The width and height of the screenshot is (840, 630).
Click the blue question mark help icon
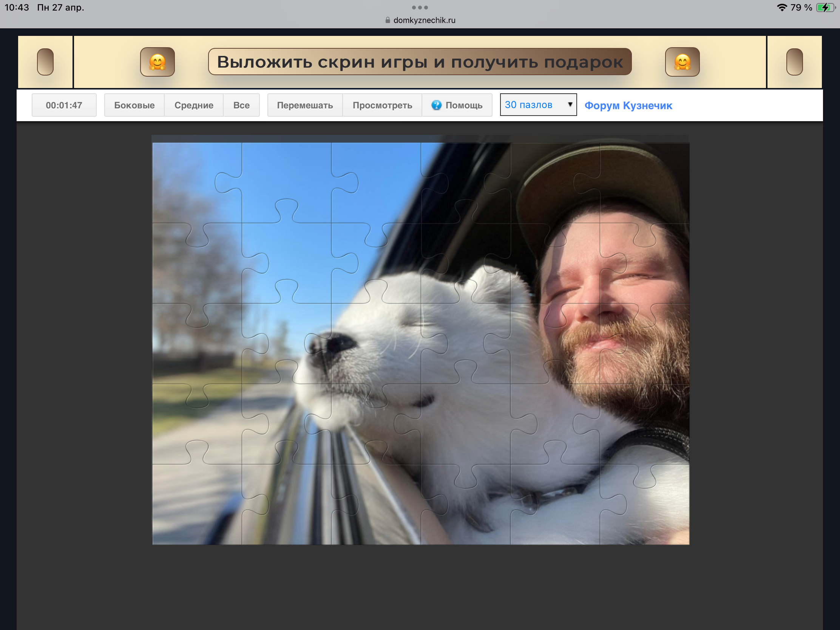coord(436,105)
